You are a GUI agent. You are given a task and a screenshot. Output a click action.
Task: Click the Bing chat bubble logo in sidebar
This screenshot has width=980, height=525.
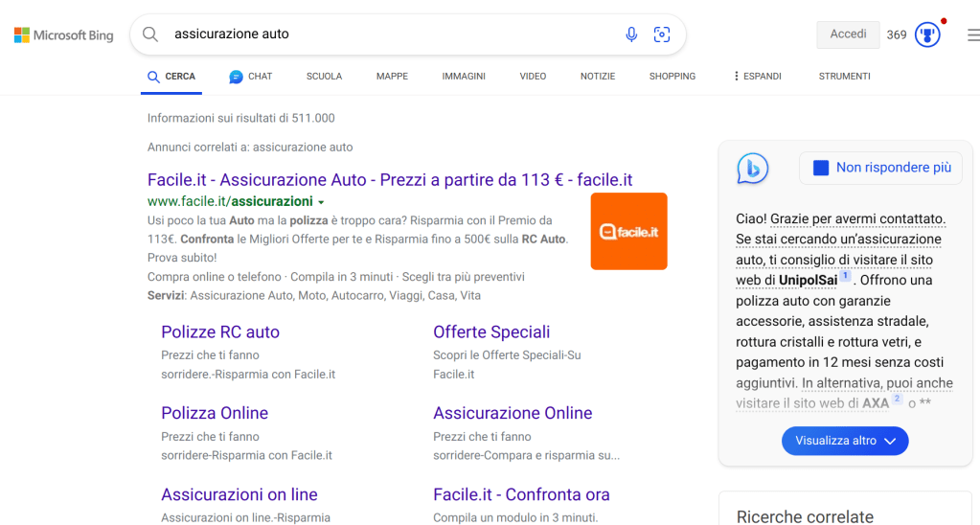click(753, 168)
